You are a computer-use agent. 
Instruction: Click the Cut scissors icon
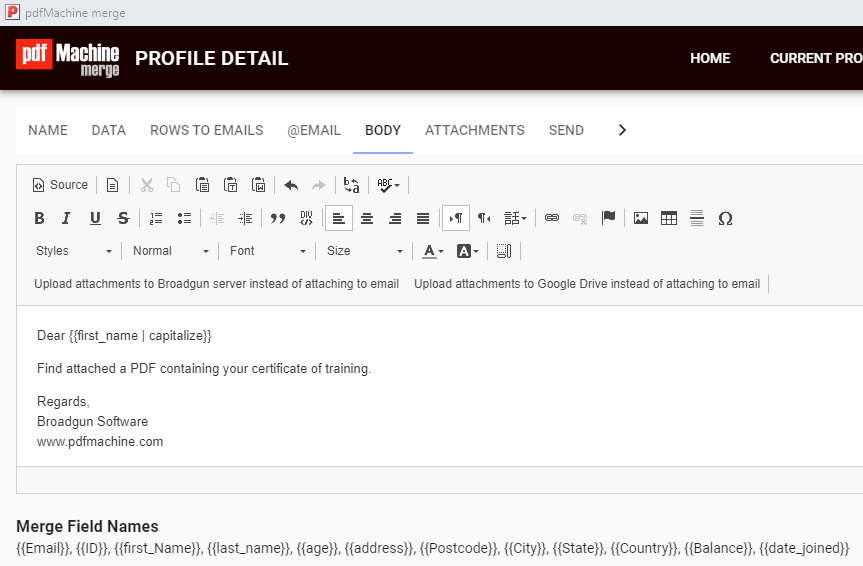coord(146,185)
